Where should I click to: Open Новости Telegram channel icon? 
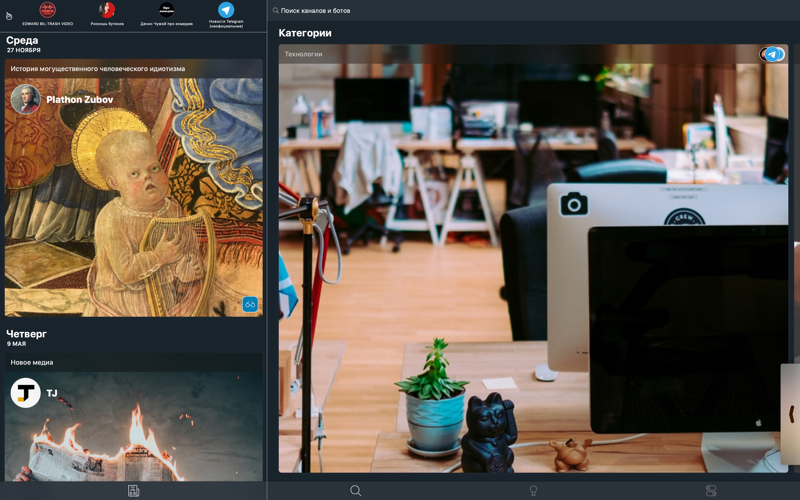pyautogui.click(x=226, y=11)
